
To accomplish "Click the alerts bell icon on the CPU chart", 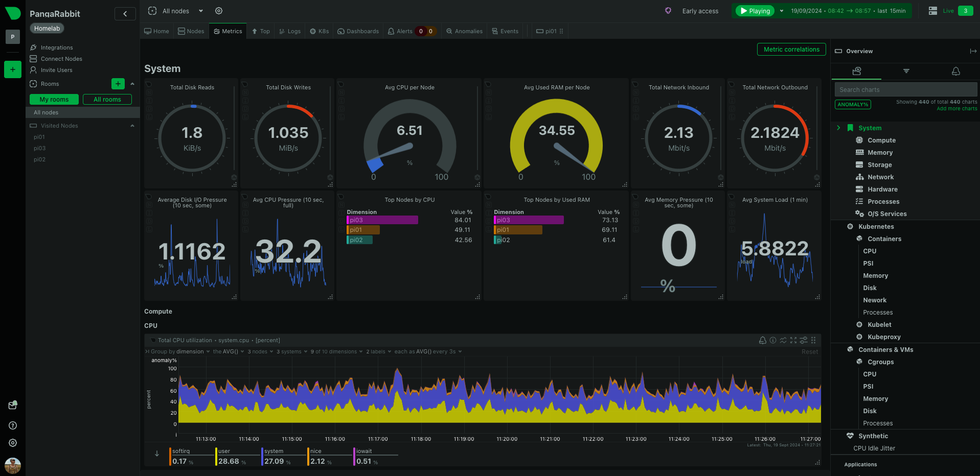I will point(762,340).
